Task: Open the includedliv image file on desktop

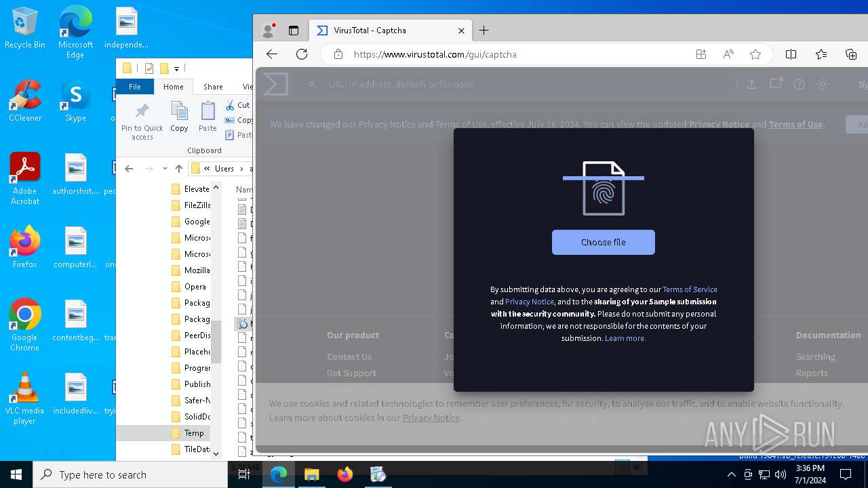Action: click(x=75, y=394)
